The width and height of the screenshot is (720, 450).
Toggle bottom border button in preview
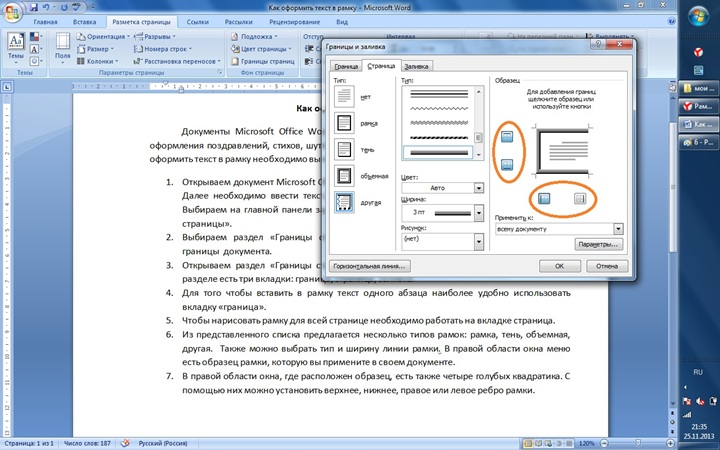(x=506, y=164)
